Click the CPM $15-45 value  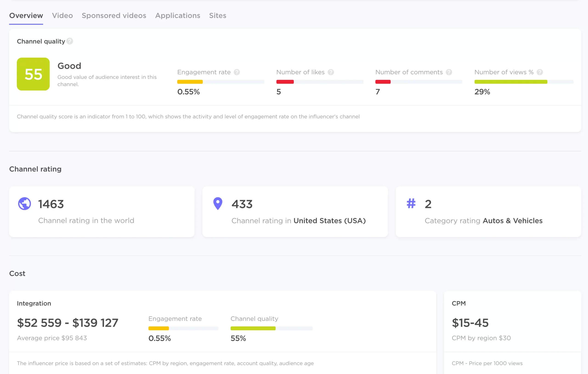(x=470, y=323)
